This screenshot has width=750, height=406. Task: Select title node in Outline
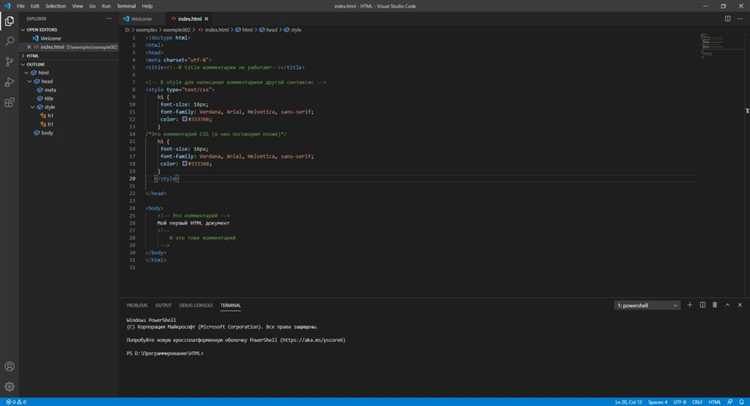pos(49,99)
